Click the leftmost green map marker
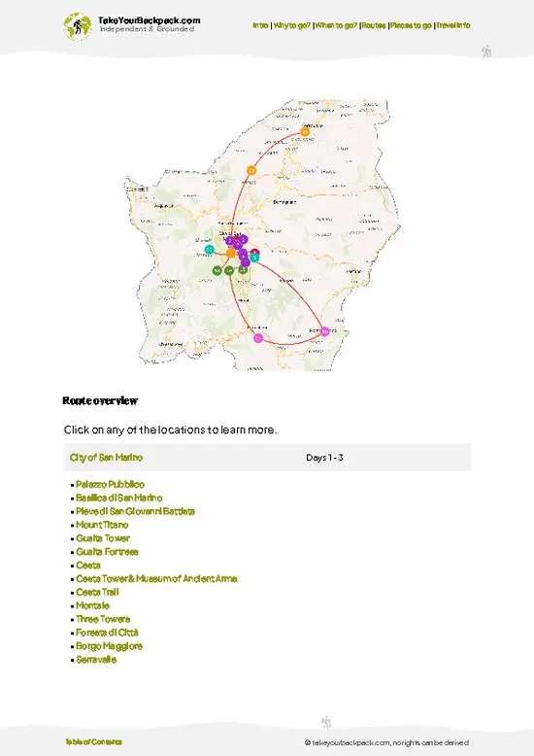Viewport: 534px width, 756px height. 217,270
